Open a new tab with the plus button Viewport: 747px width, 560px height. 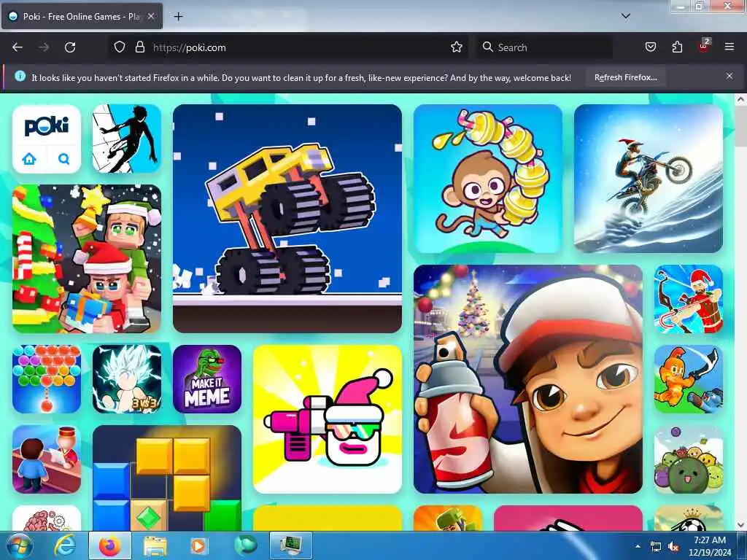(178, 17)
